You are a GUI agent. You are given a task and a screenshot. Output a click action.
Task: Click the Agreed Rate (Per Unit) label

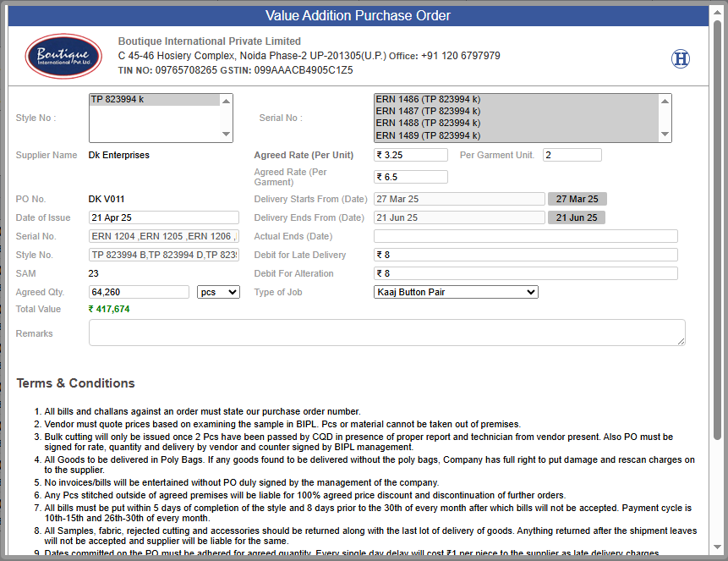tap(304, 155)
